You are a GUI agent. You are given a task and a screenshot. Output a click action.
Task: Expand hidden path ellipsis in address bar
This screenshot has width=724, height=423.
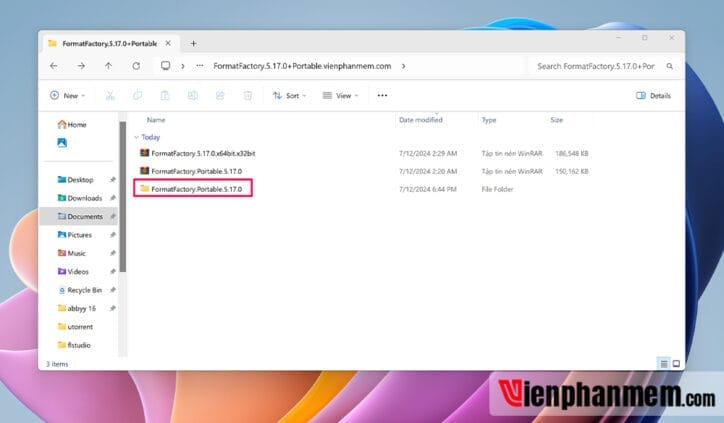199,66
